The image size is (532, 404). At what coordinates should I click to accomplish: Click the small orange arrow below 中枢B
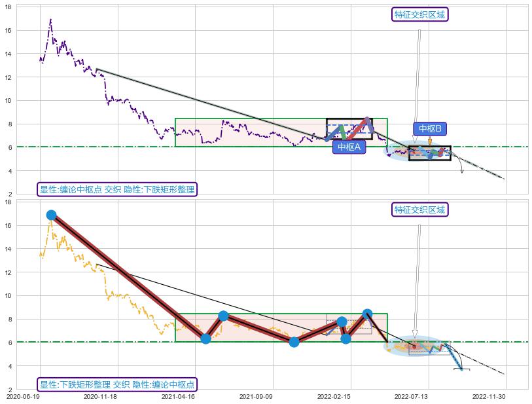click(430, 141)
